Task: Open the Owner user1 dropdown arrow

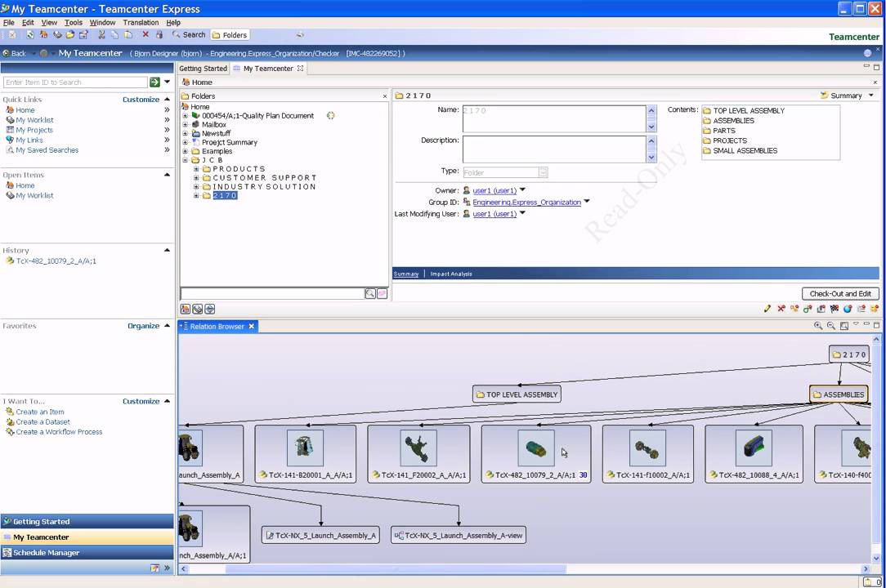Action: click(x=522, y=190)
